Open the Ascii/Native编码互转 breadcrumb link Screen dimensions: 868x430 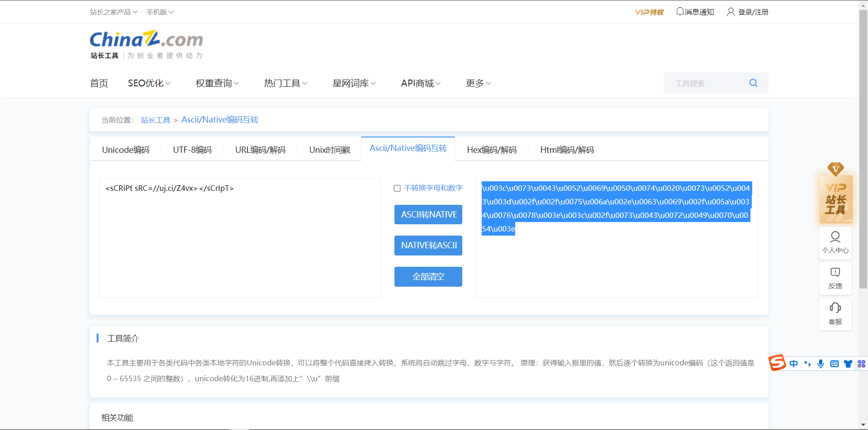220,120
